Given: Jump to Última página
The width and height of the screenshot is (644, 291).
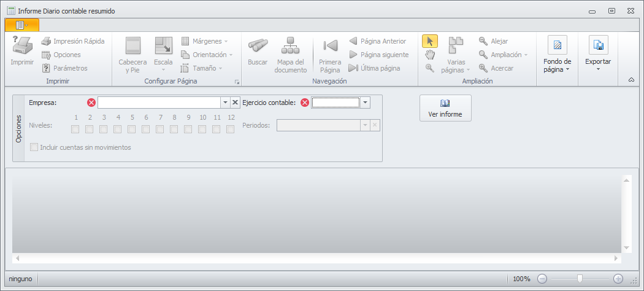Looking at the screenshot, I should [374, 68].
